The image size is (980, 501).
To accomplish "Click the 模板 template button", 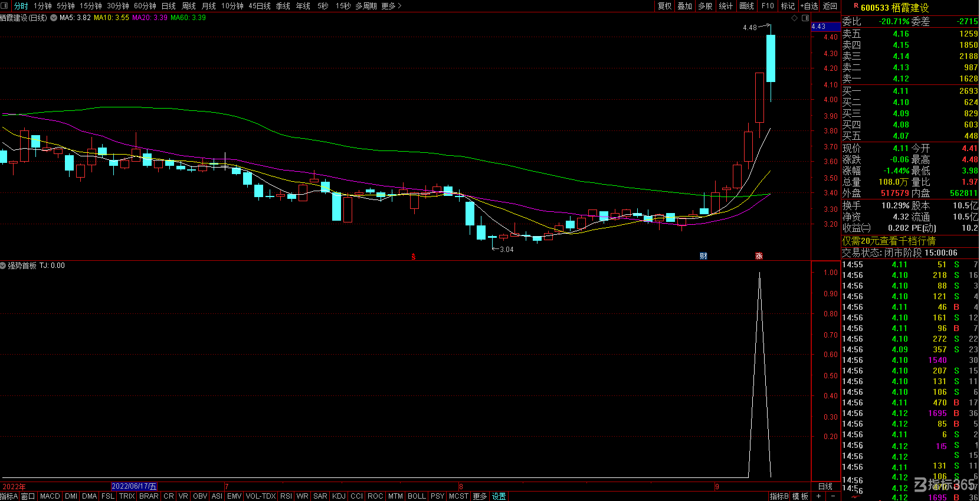I will click(800, 496).
